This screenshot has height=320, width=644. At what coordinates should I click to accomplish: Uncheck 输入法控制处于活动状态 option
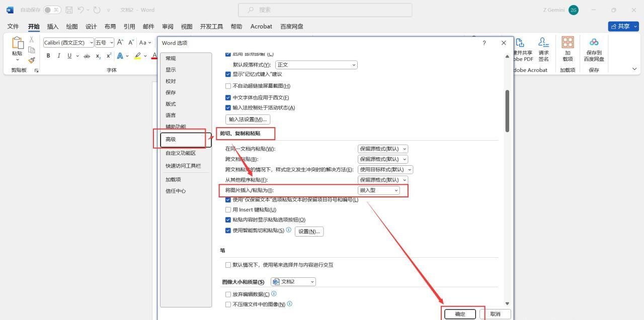point(228,108)
